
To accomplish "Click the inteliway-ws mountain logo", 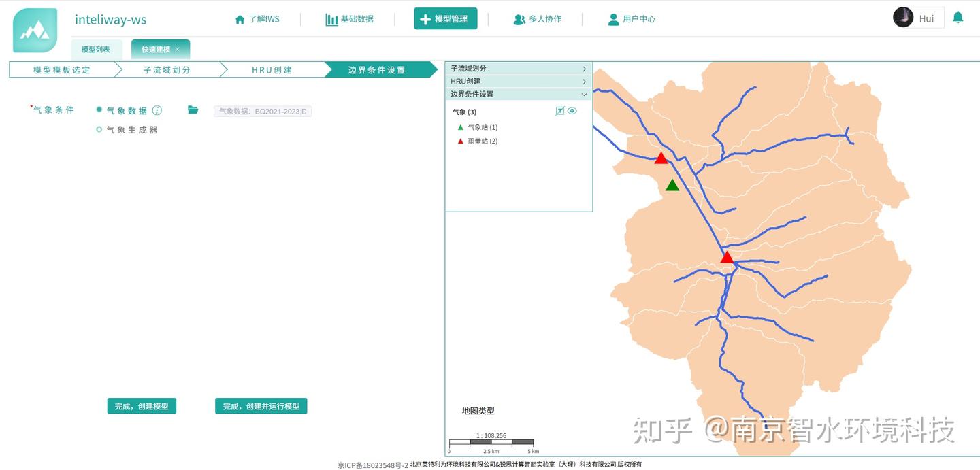I will [35, 31].
